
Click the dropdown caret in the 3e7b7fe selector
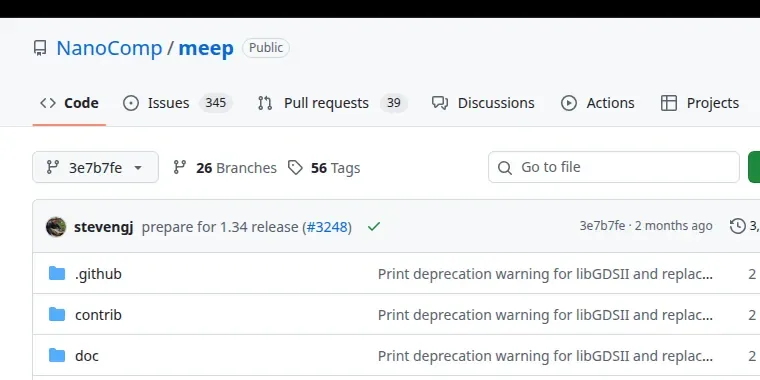tap(138, 168)
